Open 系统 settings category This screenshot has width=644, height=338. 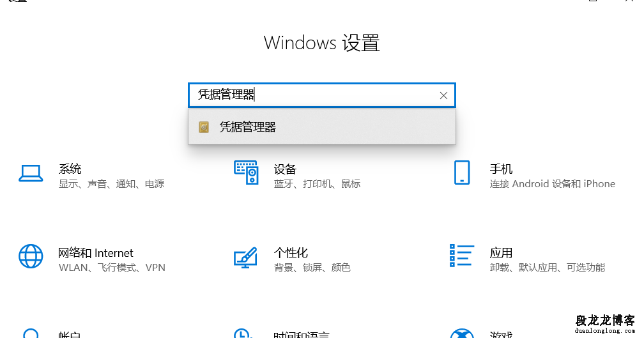[70, 169]
